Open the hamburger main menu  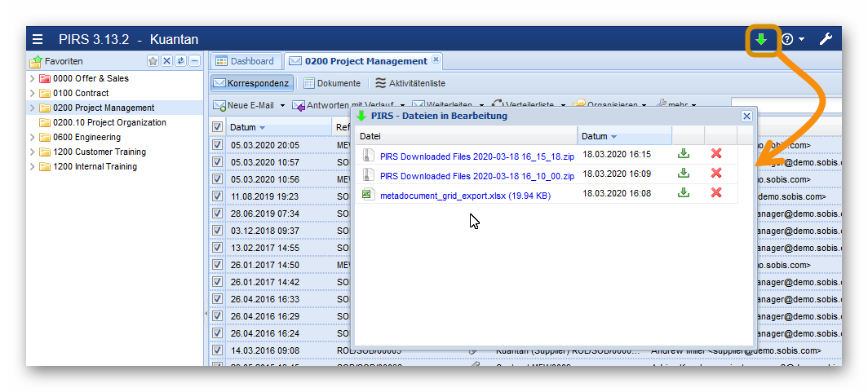[x=37, y=39]
